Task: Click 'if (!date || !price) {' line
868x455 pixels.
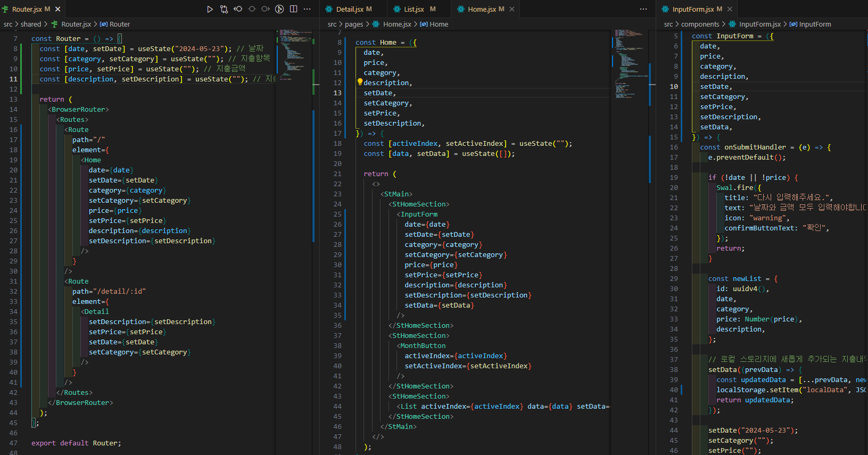Action: (753, 177)
